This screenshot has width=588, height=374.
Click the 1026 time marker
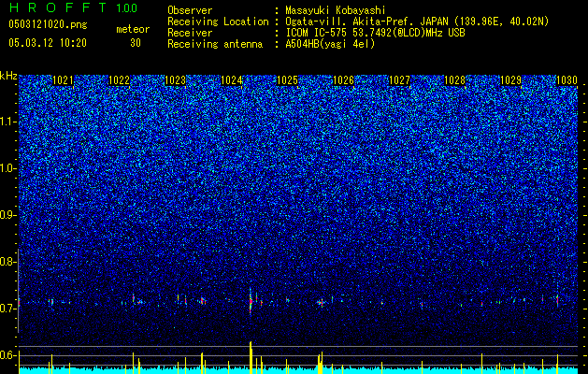pyautogui.click(x=343, y=80)
